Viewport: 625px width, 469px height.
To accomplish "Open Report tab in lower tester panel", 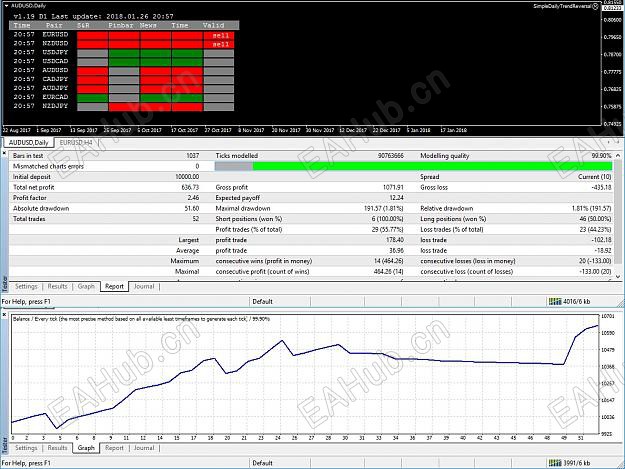I will click(114, 448).
